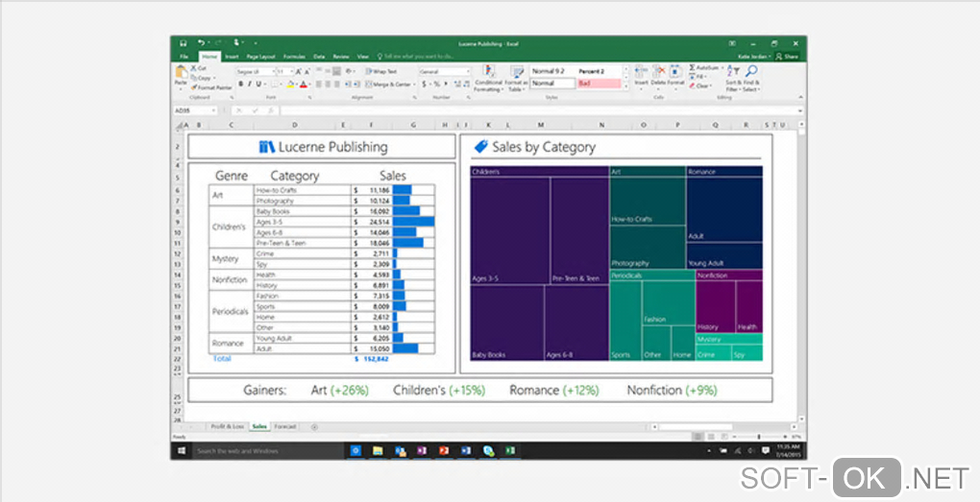
Task: Open the Name Box dropdown
Action: click(213, 110)
